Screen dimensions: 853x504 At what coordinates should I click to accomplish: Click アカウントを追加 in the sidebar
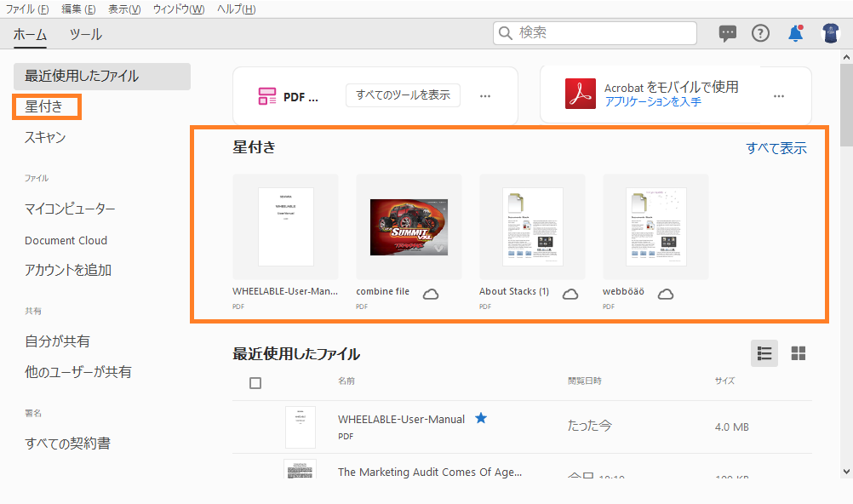[x=68, y=270]
